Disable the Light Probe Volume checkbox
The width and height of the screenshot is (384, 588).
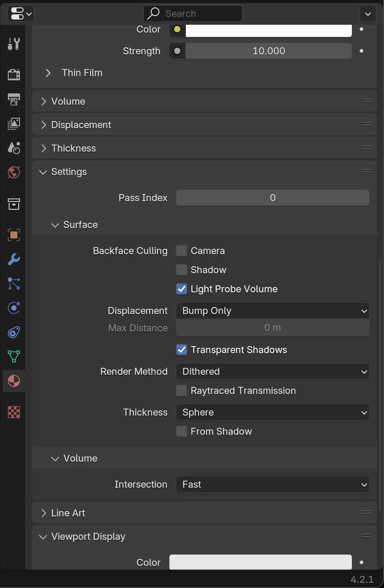(182, 289)
